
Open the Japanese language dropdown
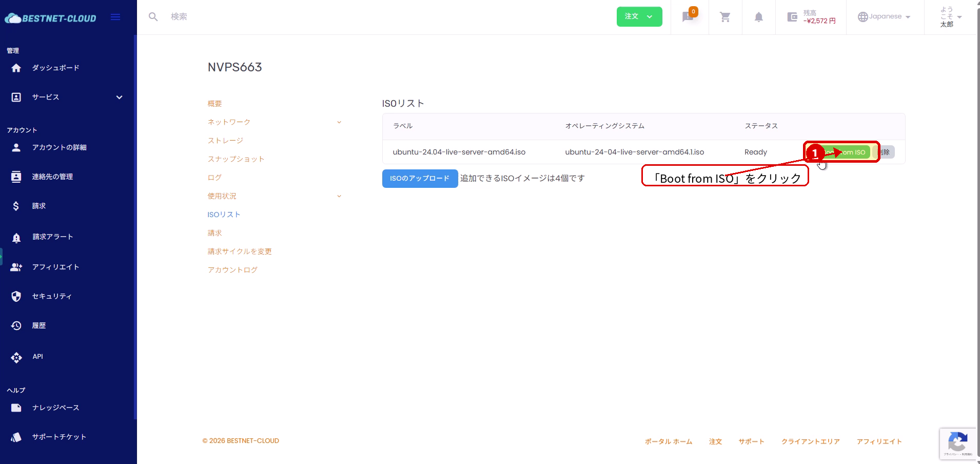click(x=884, y=16)
